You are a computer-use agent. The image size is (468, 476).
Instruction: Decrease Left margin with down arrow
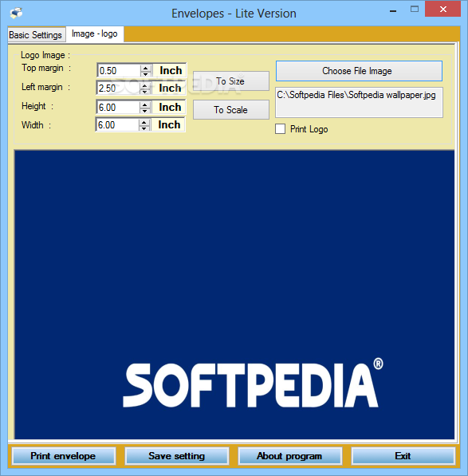pos(145,92)
